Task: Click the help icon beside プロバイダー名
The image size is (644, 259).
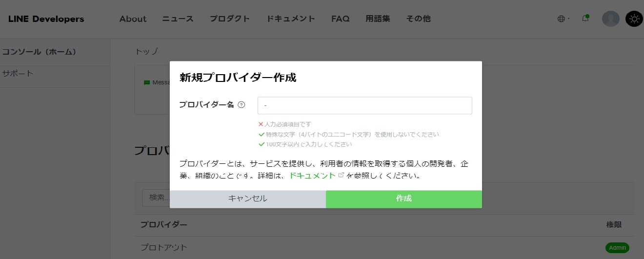Action: click(241, 105)
